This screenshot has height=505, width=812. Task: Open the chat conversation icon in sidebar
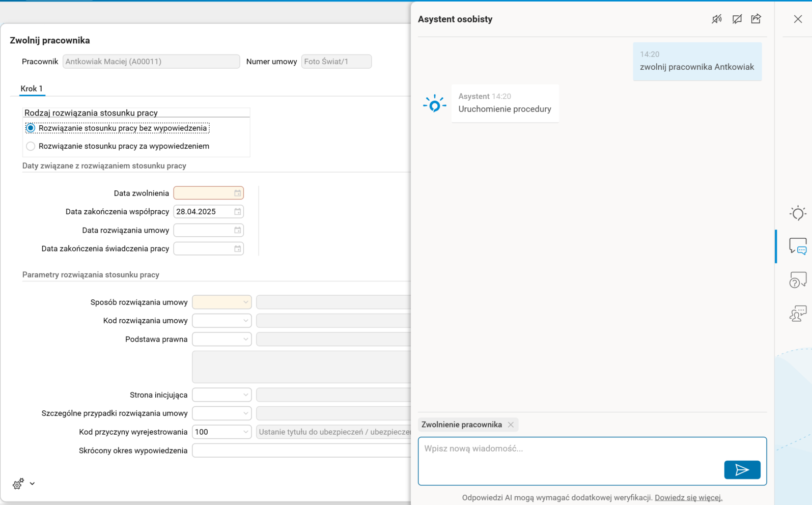coord(798,246)
